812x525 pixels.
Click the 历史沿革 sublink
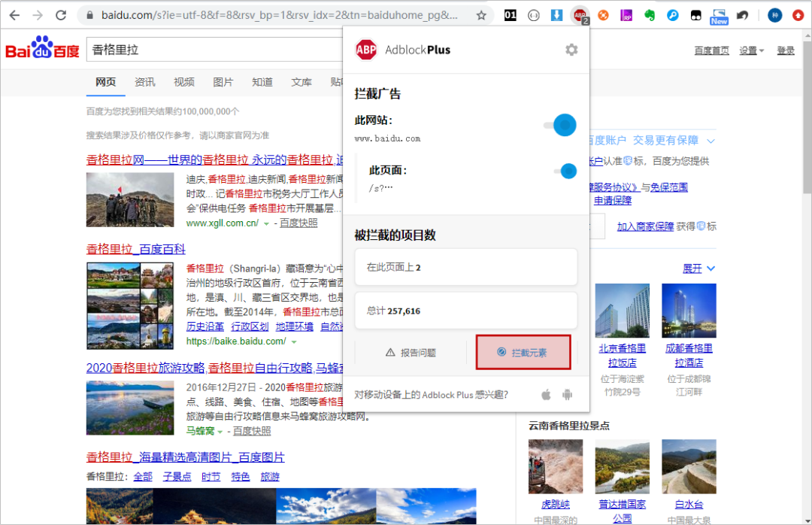(x=205, y=326)
